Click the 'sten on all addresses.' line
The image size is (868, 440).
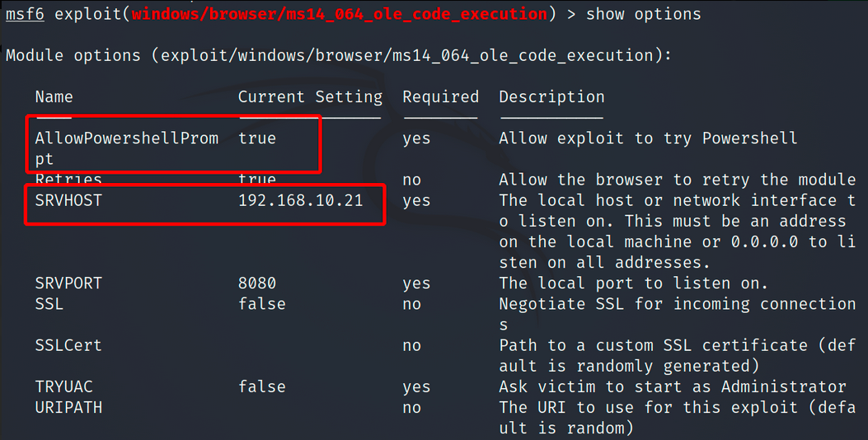[x=604, y=262]
